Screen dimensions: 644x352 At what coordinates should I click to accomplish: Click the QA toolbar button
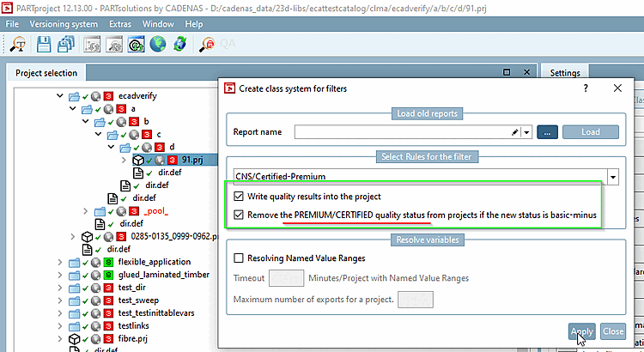click(x=228, y=44)
